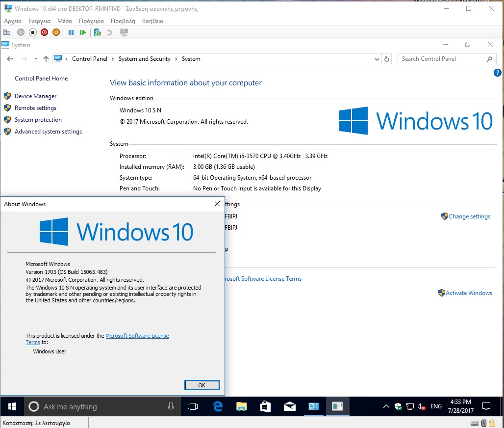Open Device Manager from the sidebar
Viewport: 504px width, 428px height.
coord(35,96)
